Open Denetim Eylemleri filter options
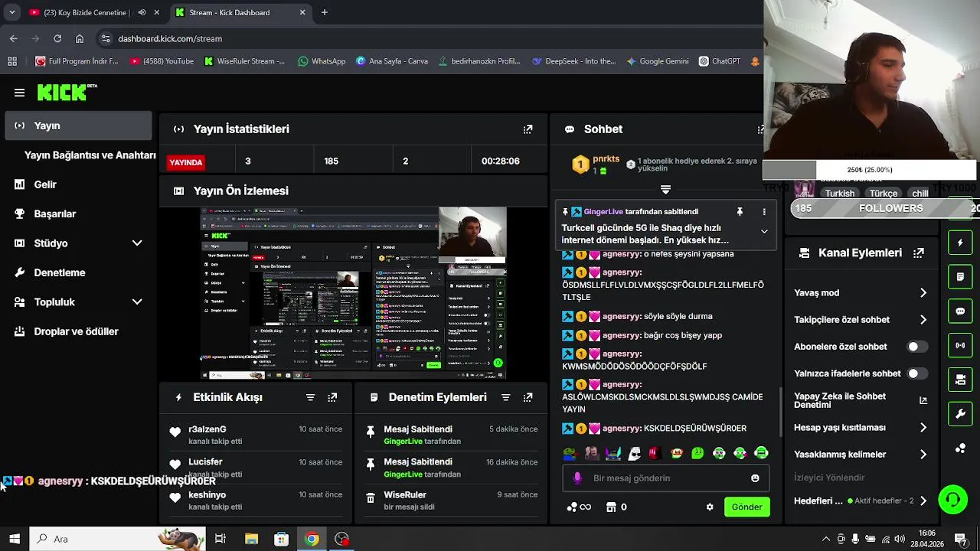This screenshot has width=980, height=551. click(x=505, y=397)
